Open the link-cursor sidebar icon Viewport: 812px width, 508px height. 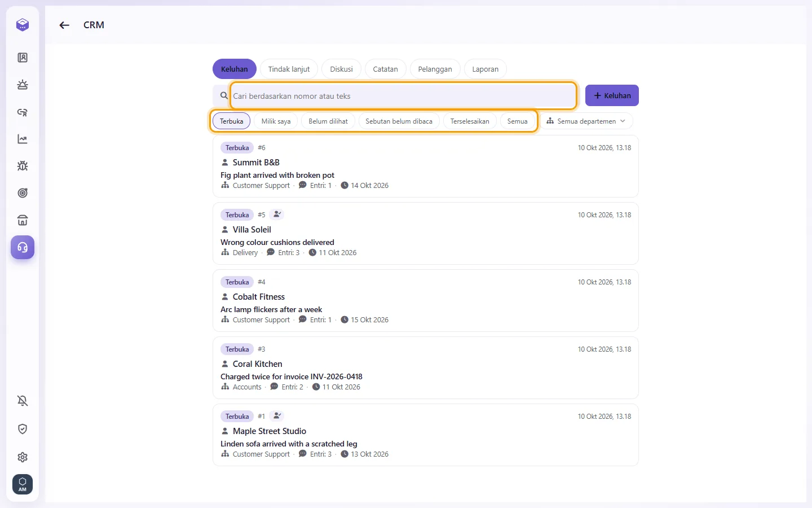(x=23, y=112)
